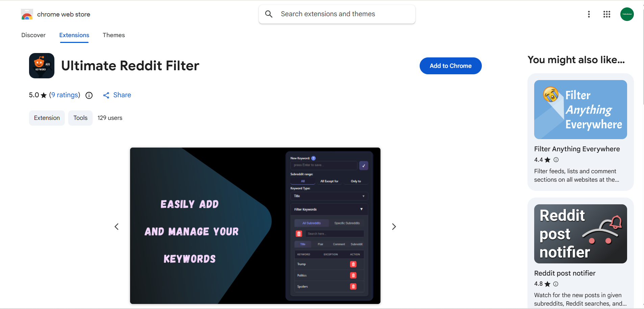The height and width of the screenshot is (309, 644).
Task: Click the ratings info icon near 9 ratings
Action: pos(89,95)
